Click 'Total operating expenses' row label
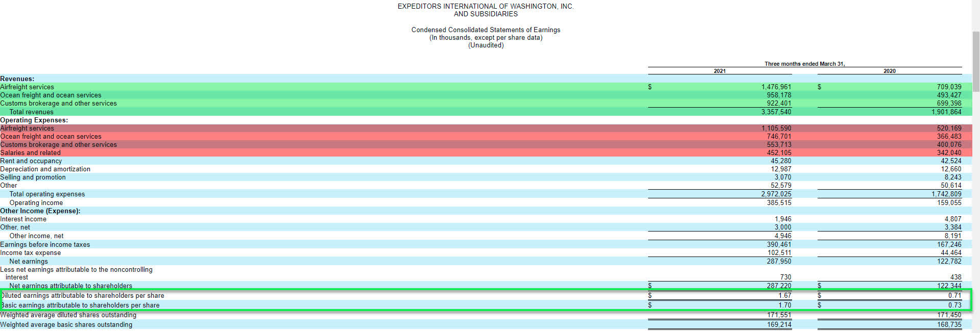 click(x=47, y=194)
